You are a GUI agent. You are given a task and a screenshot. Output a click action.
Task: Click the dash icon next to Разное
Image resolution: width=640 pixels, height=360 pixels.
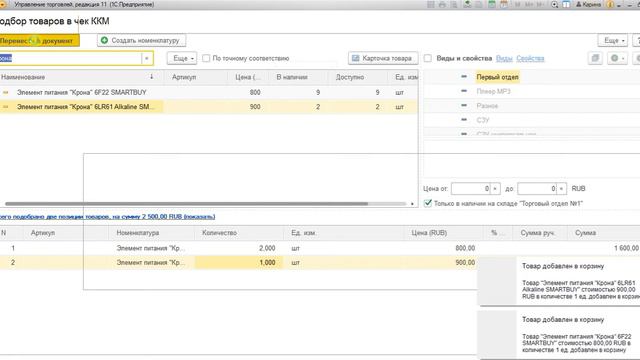[x=464, y=105]
